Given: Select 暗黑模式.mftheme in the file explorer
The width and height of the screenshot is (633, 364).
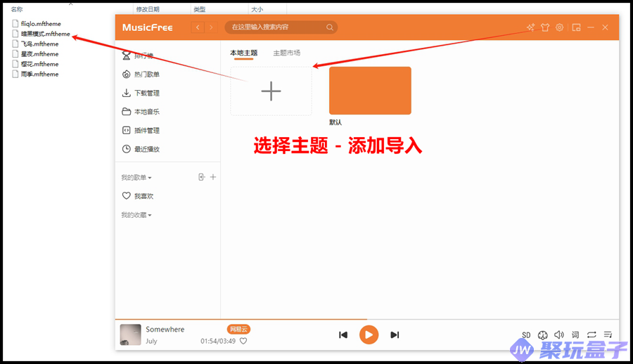Looking at the screenshot, I should (x=45, y=34).
